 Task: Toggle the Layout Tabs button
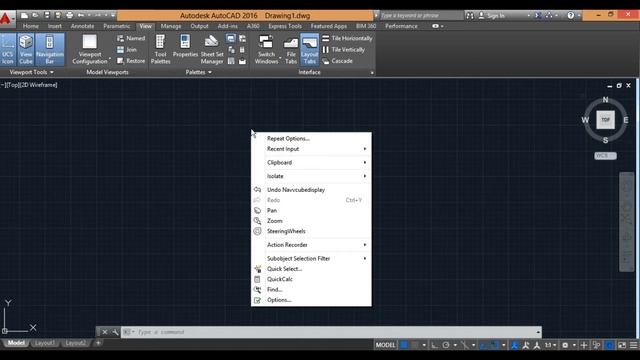[309, 49]
